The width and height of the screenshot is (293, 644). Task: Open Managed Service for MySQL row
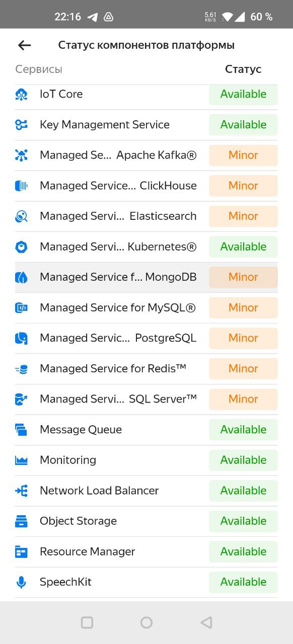(x=146, y=308)
